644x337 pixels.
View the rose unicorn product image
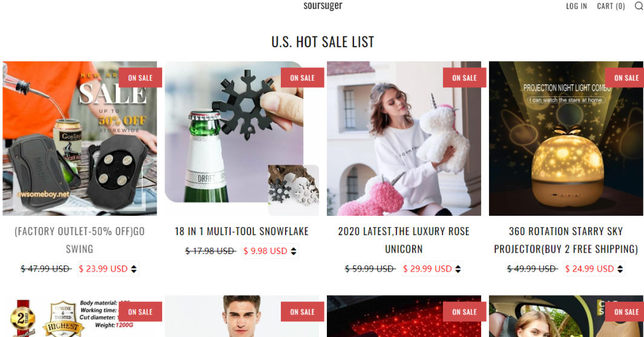[x=404, y=139]
